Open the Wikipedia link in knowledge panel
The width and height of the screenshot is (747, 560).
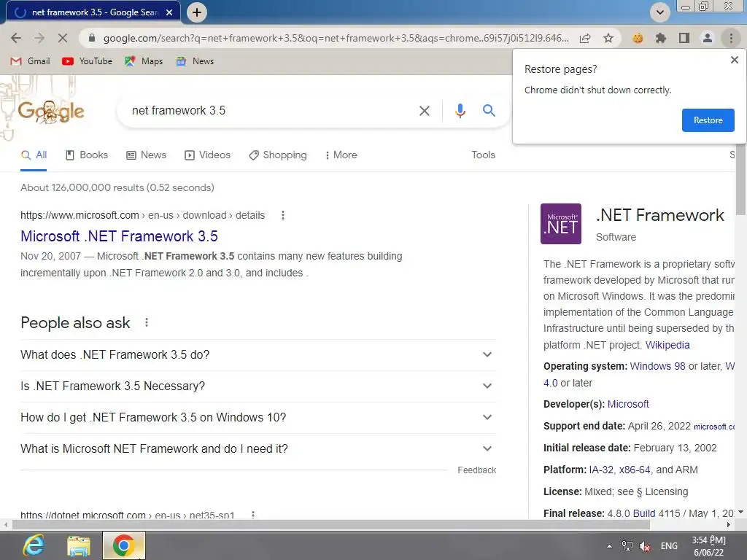point(667,345)
